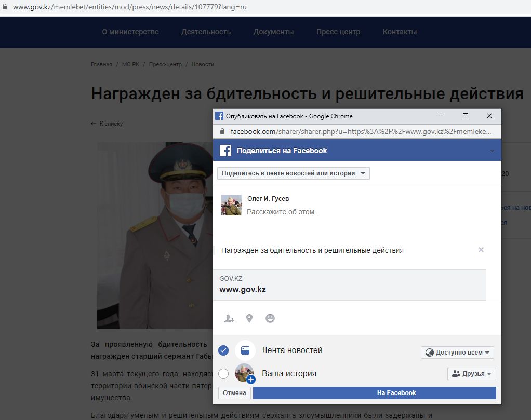This screenshot has width=531, height=420.
Task: Click padlock icon in main browser address bar
Action: click(x=4, y=7)
